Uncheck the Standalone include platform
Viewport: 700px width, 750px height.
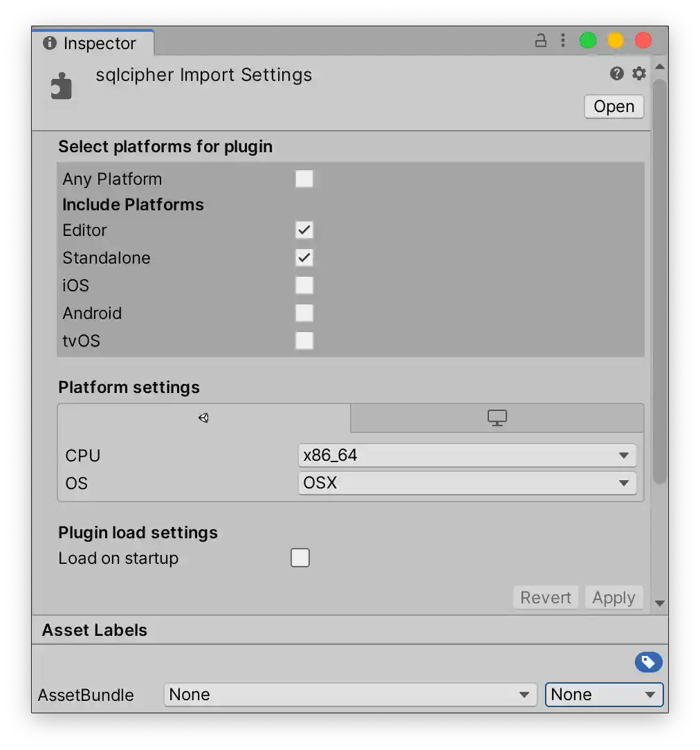(x=304, y=257)
